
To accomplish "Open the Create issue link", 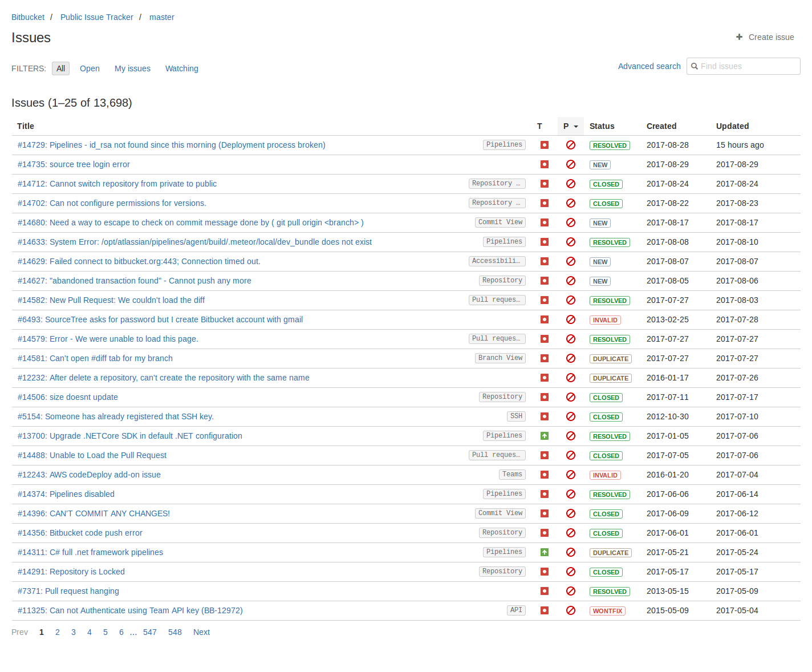I will pyautogui.click(x=765, y=37).
